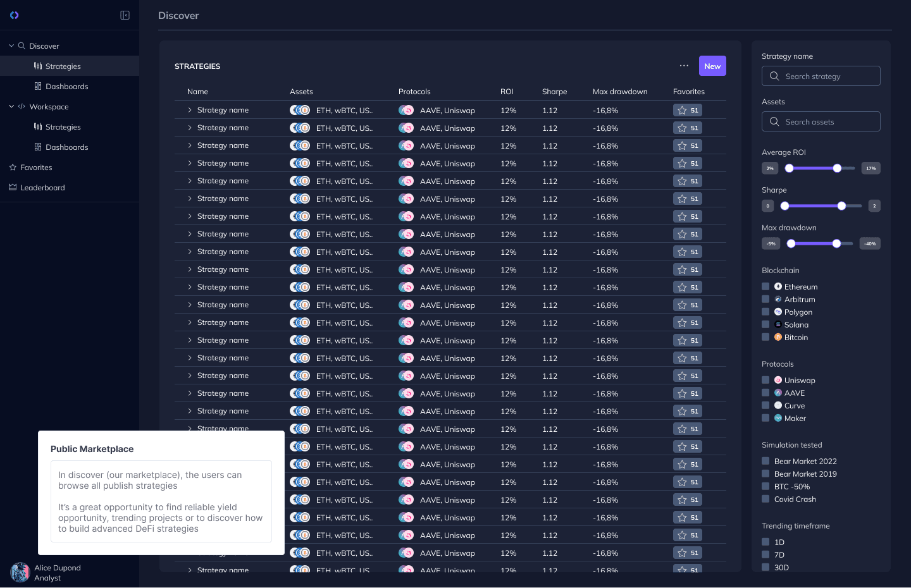Click the Favorites column header
Image resolution: width=911 pixels, height=588 pixels.
coord(689,92)
